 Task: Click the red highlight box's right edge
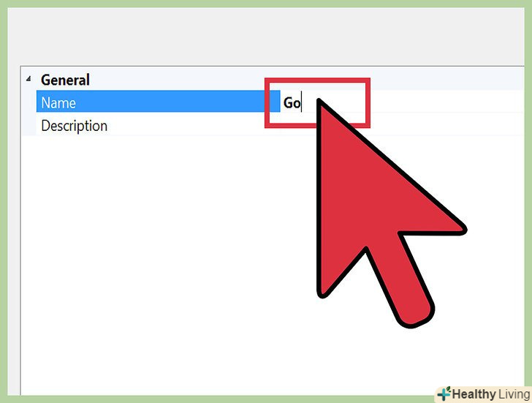point(368,103)
